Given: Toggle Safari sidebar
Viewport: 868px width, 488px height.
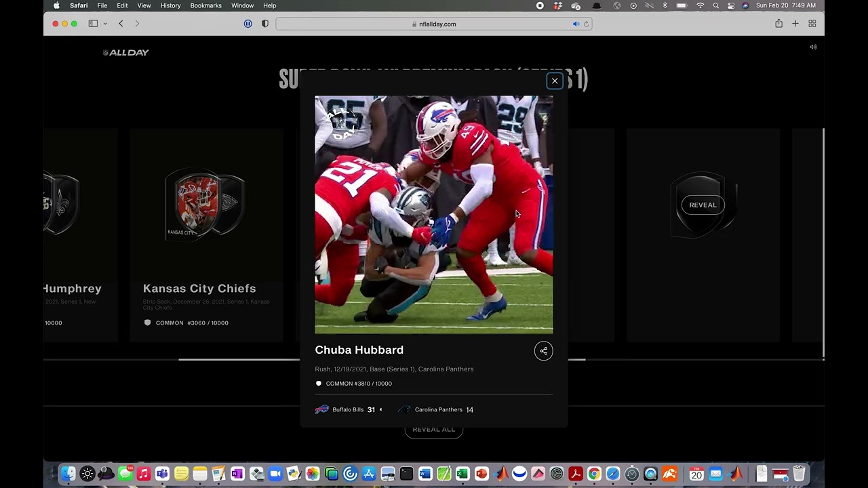Looking at the screenshot, I should [93, 24].
